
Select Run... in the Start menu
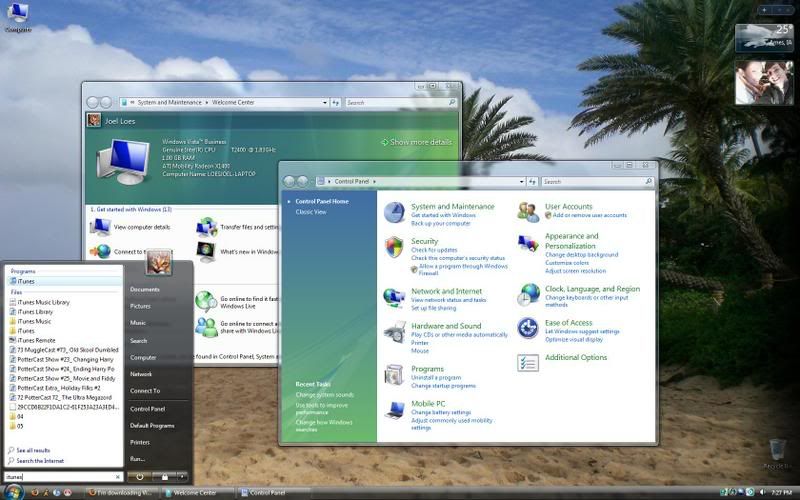click(x=137, y=459)
